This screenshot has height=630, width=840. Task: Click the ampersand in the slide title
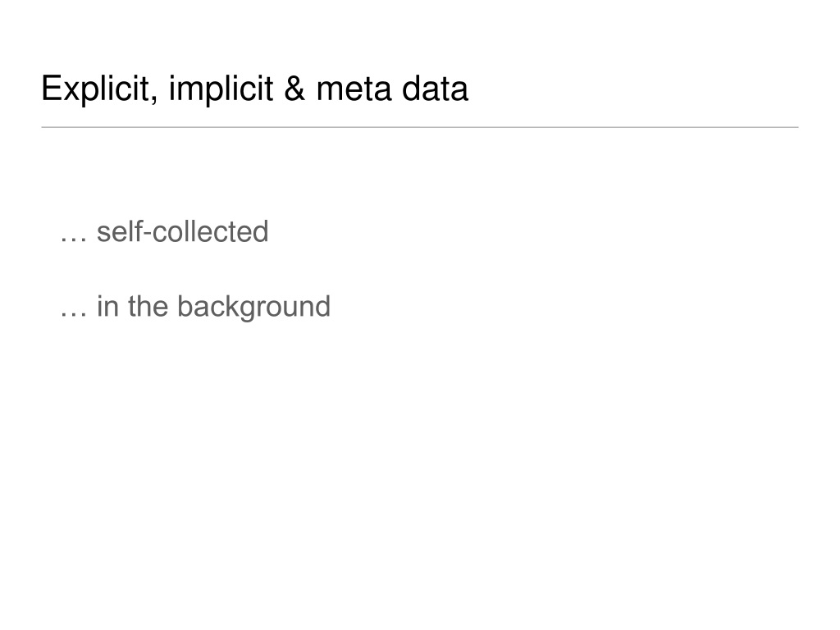(x=294, y=89)
